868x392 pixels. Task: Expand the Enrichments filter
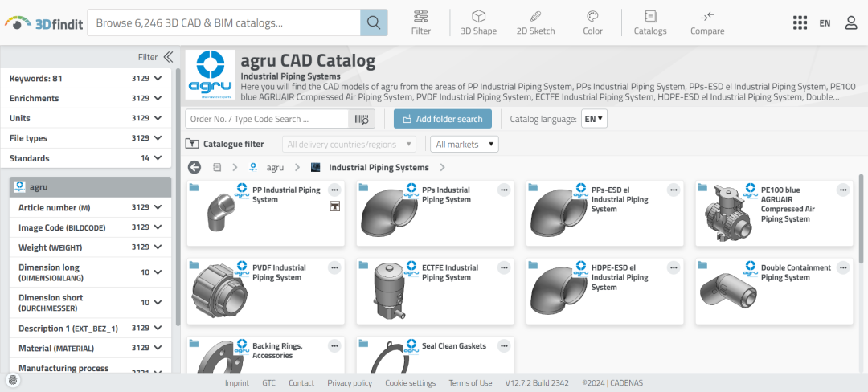(86, 99)
